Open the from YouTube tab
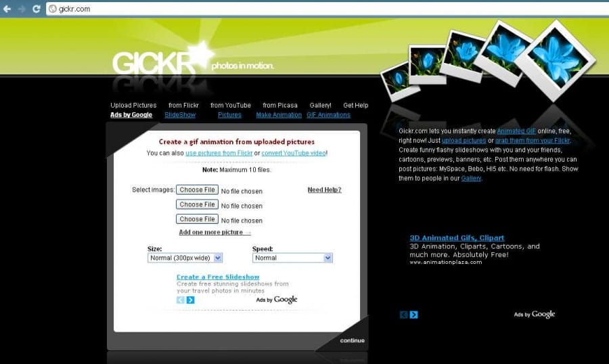 click(x=231, y=106)
